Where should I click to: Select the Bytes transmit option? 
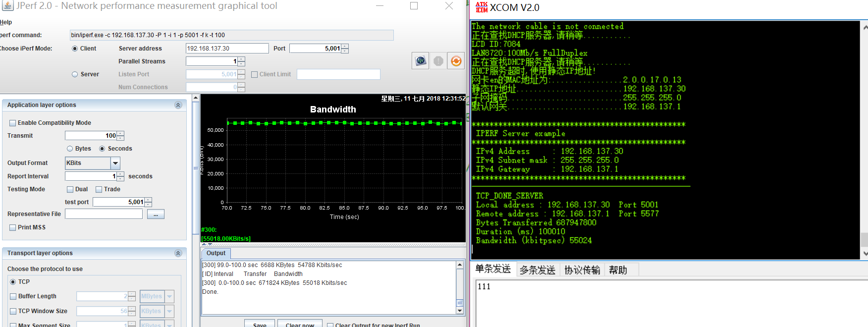70,149
